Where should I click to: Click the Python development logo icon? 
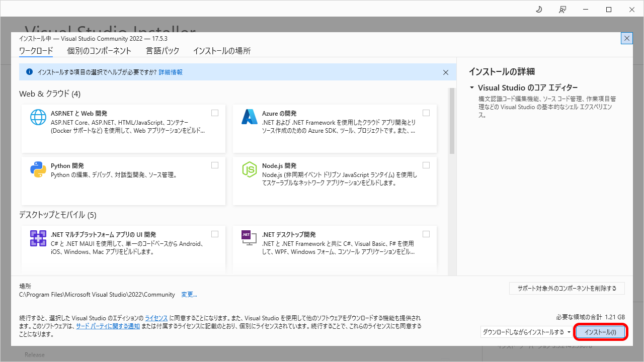pyautogui.click(x=38, y=170)
